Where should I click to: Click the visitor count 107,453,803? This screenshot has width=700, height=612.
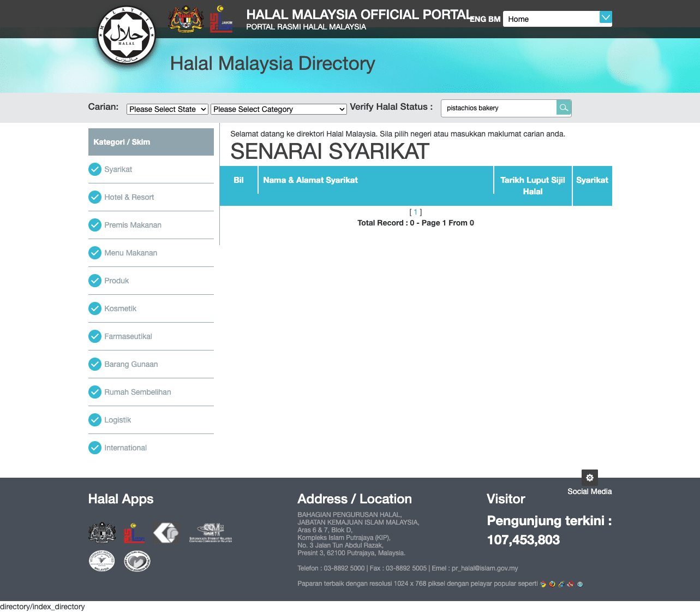tap(523, 540)
